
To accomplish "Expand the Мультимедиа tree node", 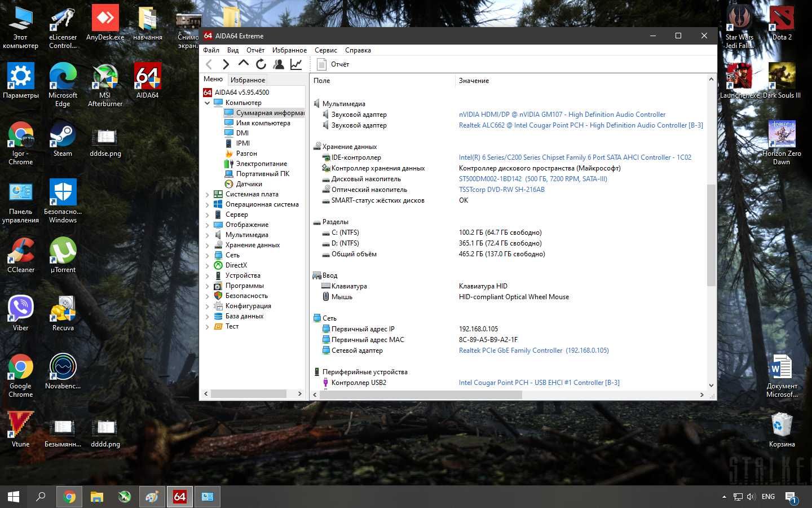I will 207,235.
